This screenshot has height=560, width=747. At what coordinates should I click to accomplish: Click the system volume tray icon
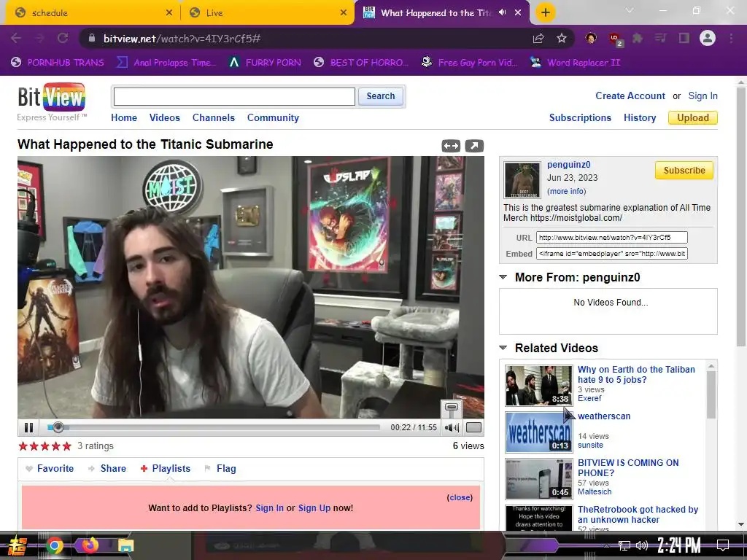641,545
